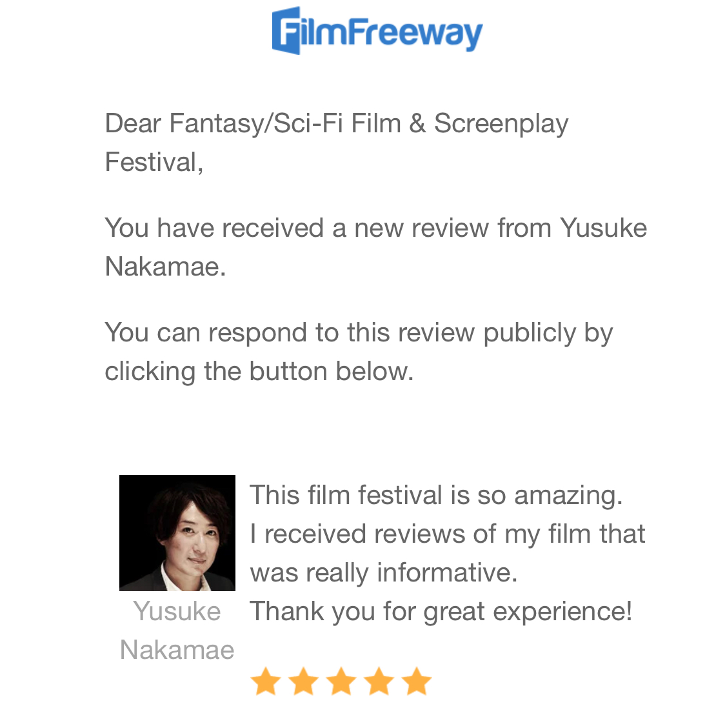Click 'Nakamae' caption below the profile photo
This screenshot has height=728, width=716.
tap(177, 650)
